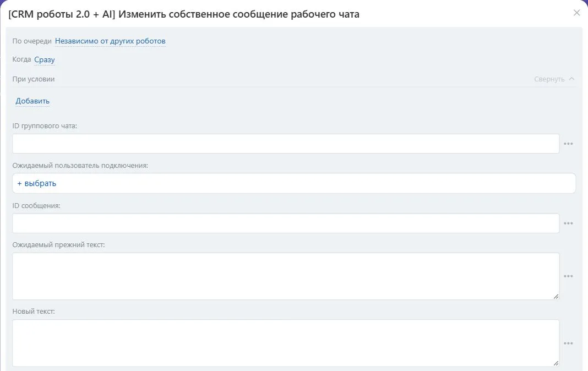Image resolution: width=588 pixels, height=371 pixels.
Task: Click the По очереди label
Action: 32,41
